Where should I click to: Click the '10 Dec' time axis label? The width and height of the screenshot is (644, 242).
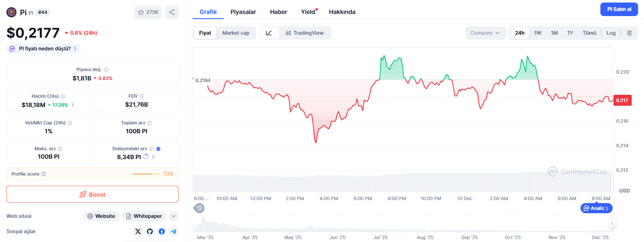(x=465, y=198)
